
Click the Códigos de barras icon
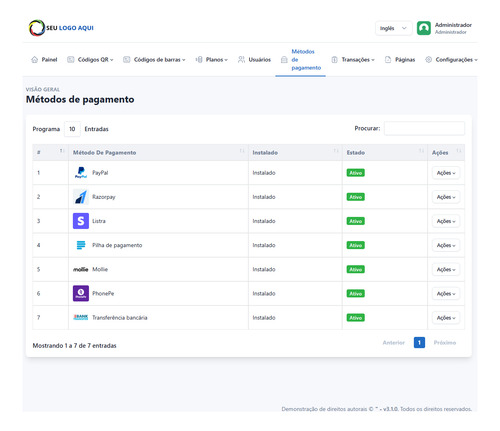[127, 60]
